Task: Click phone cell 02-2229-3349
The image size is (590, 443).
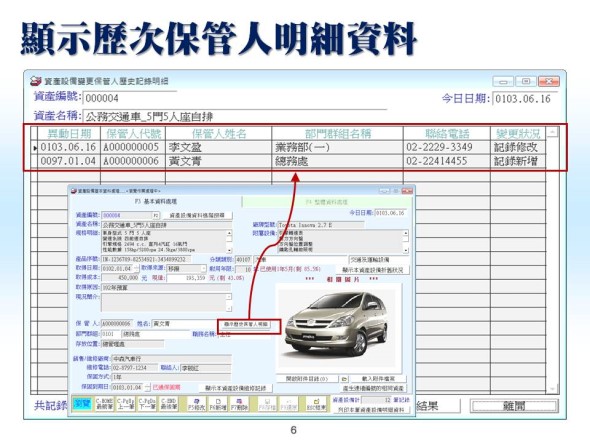Action: pos(447,147)
